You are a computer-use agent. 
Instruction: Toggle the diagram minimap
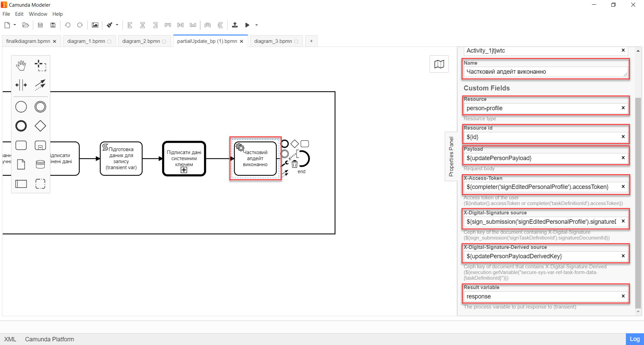pos(439,64)
